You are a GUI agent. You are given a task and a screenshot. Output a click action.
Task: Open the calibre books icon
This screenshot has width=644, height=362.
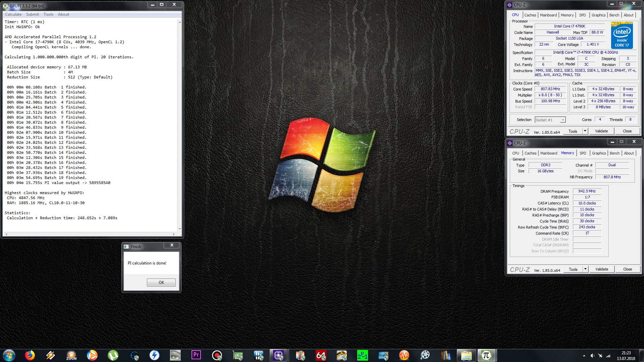coord(446,355)
